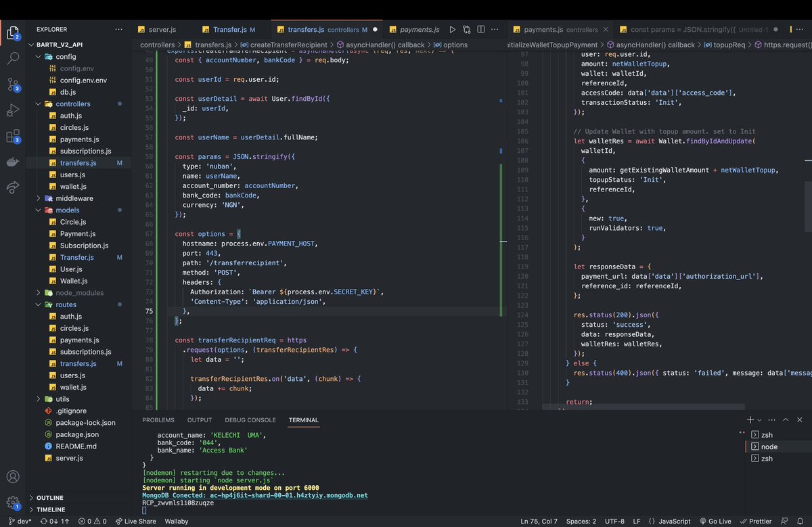The height and width of the screenshot is (527, 812).
Task: Open circles.js under controllers
Action: coord(74,128)
